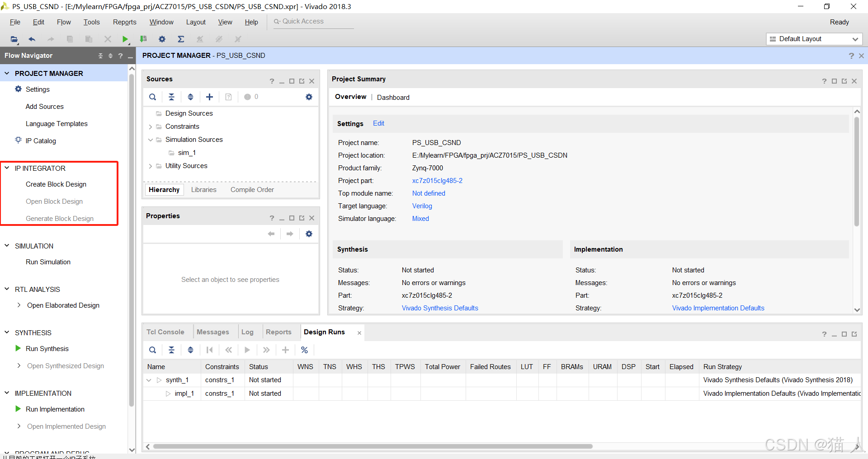Click Run Implementation in Flow Navigator

pos(55,409)
